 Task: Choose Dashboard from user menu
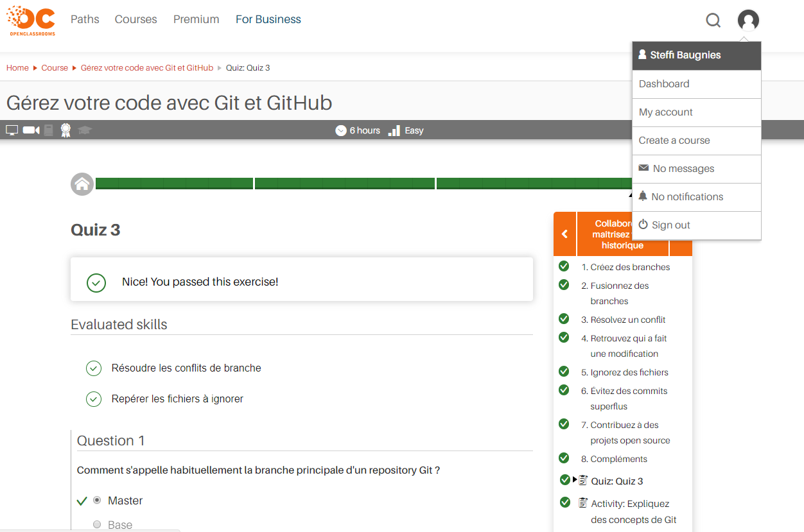(697, 84)
